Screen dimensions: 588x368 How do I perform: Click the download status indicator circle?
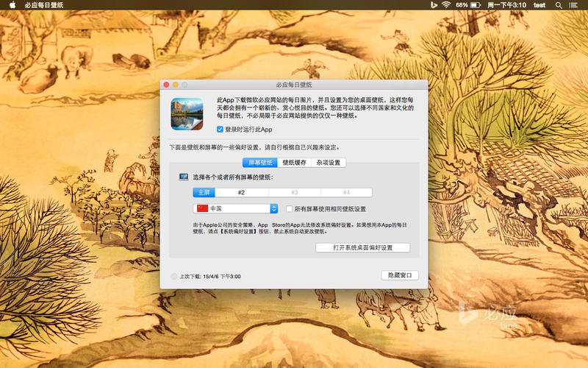[173, 277]
